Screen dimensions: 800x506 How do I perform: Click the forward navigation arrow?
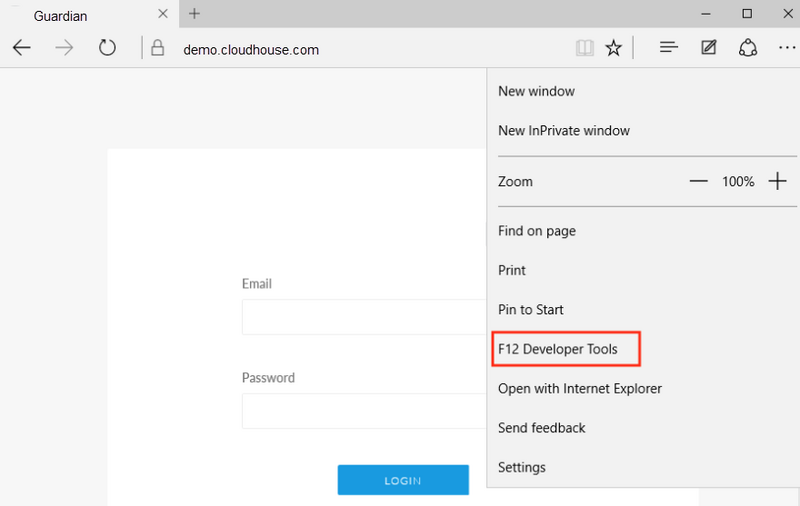(x=65, y=48)
